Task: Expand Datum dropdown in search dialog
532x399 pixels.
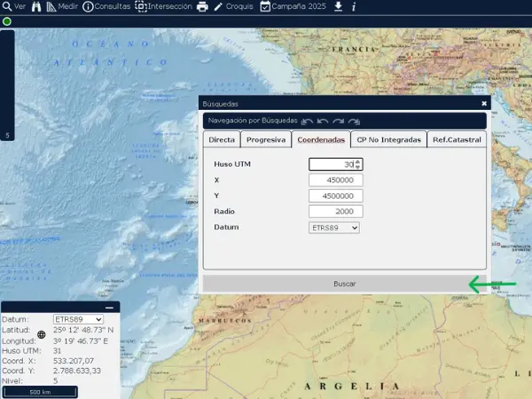Action: 334,228
